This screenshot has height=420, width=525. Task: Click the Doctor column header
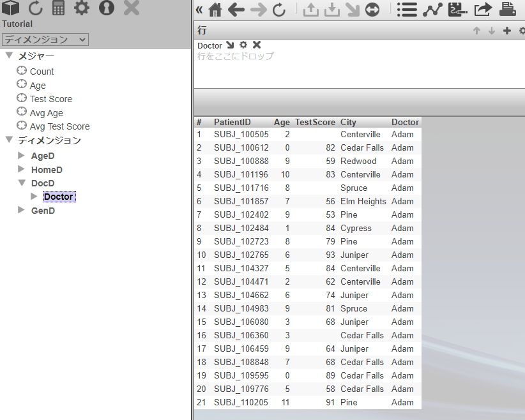point(405,122)
